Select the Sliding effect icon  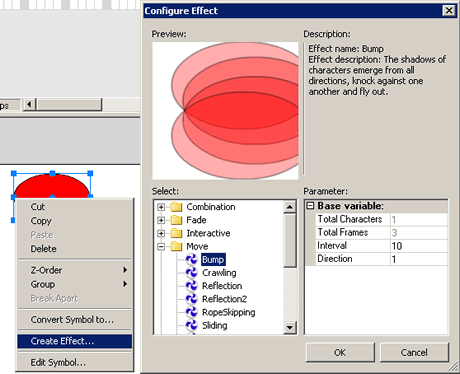pos(192,325)
